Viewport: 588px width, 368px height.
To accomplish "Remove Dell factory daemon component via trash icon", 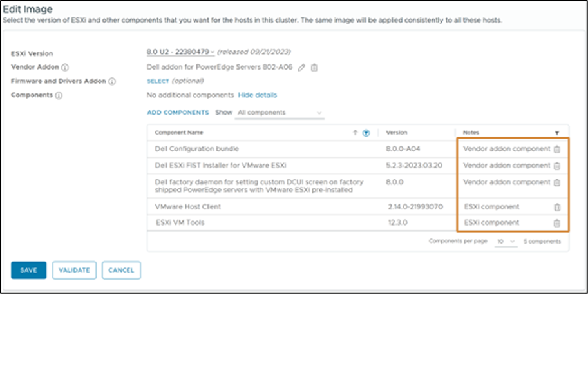I will (x=557, y=182).
